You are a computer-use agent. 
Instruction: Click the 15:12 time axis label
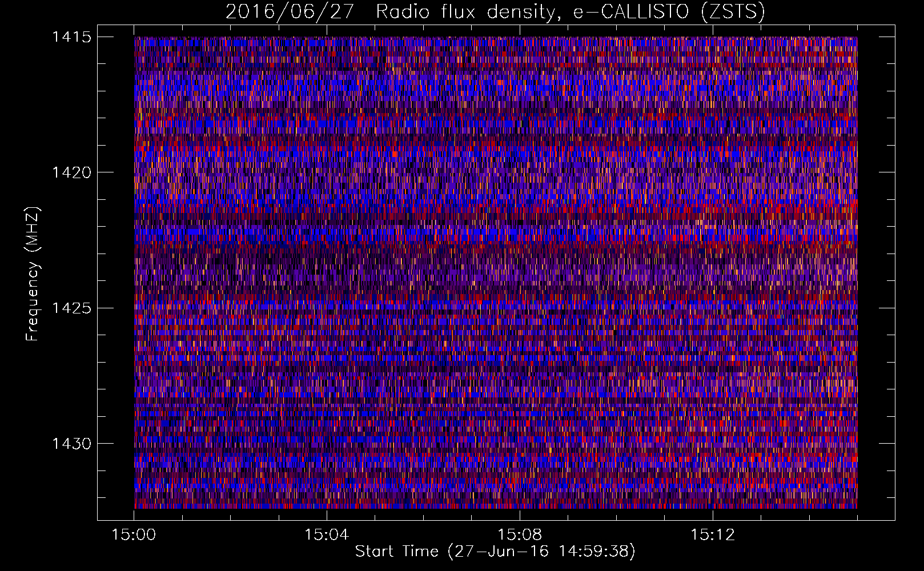[x=712, y=535]
